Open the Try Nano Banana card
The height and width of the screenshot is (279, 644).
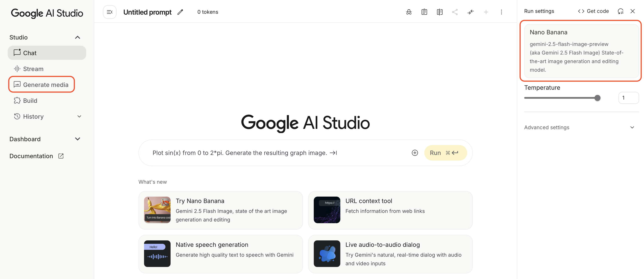tap(221, 210)
